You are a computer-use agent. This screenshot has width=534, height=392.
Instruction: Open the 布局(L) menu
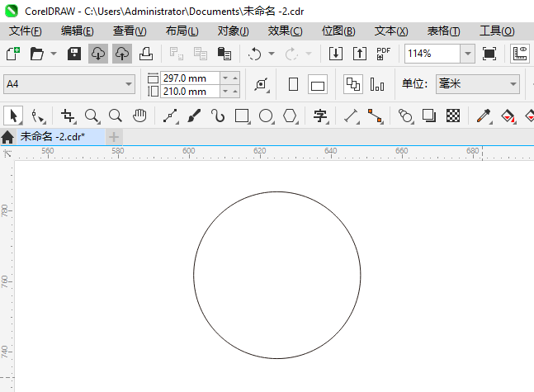(x=182, y=31)
